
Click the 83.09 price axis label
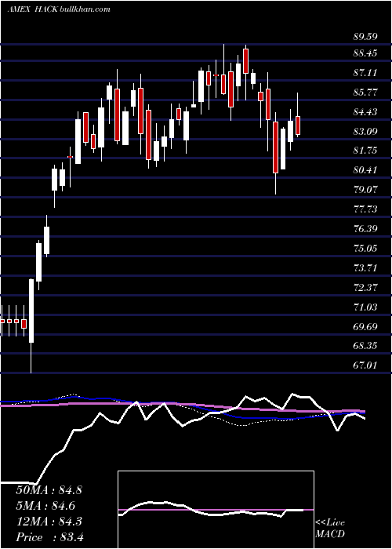tap(365, 132)
